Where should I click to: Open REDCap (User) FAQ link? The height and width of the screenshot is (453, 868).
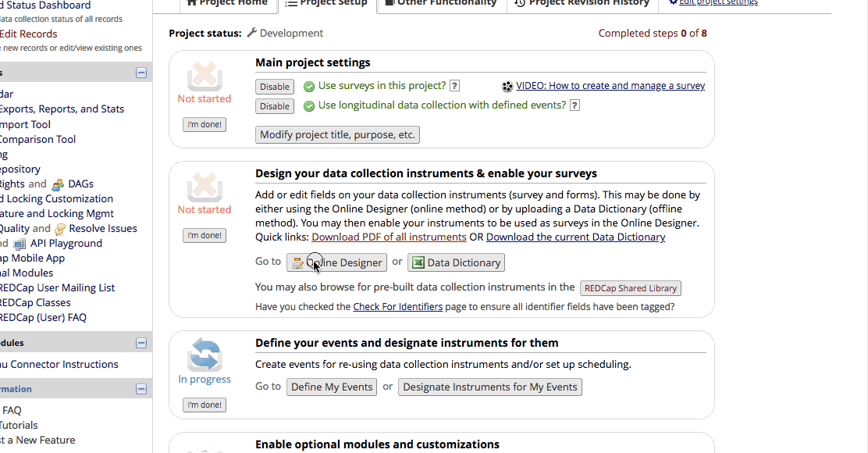(43, 318)
